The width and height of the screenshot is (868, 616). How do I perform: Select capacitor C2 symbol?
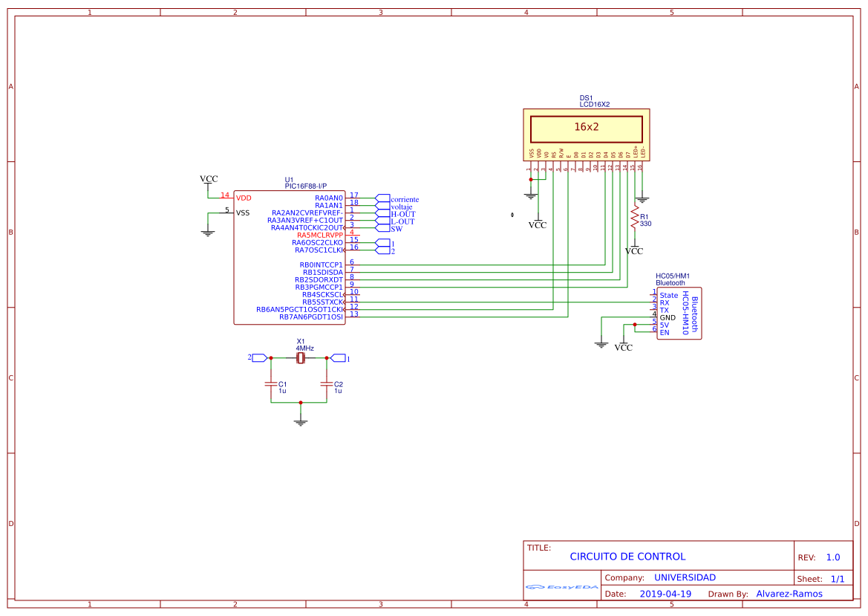(327, 383)
